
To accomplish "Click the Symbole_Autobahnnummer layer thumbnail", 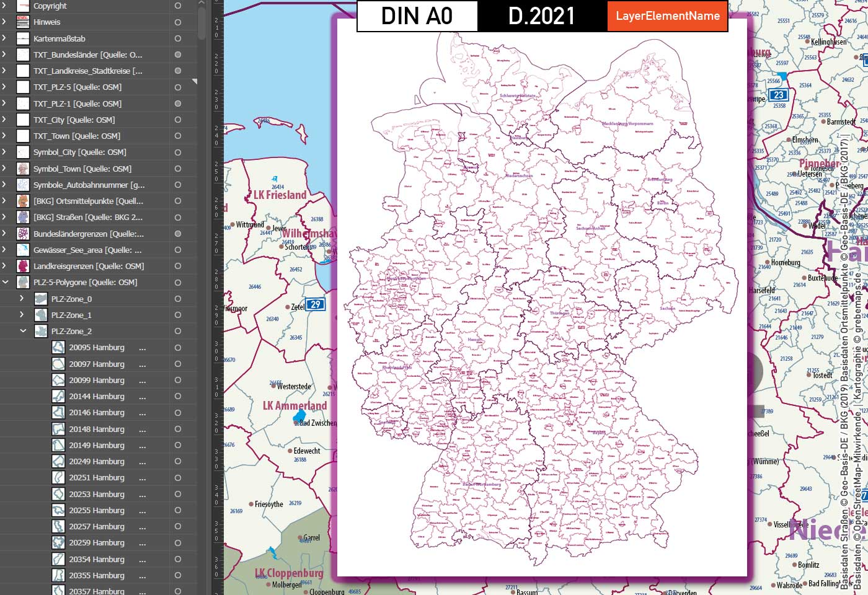I will [22, 185].
